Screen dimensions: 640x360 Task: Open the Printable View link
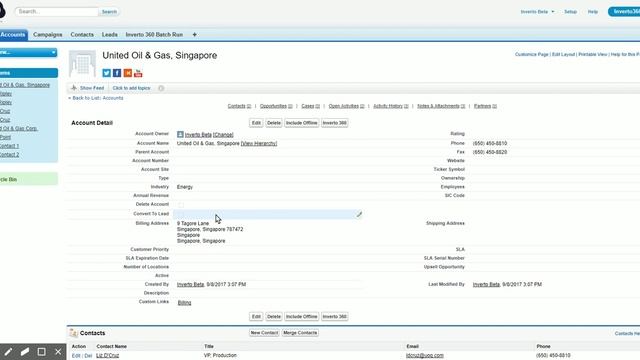point(593,54)
